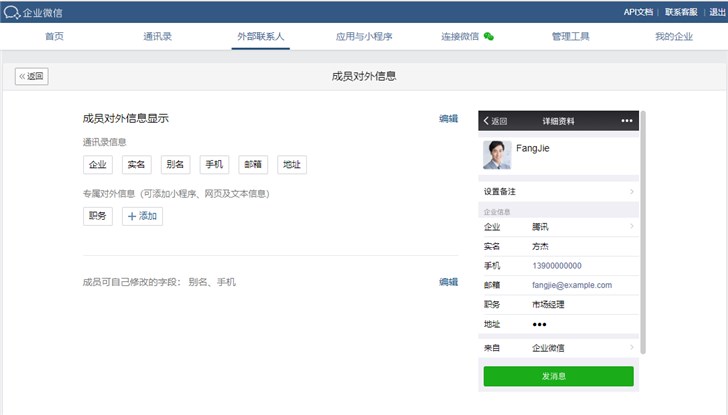This screenshot has height=415, width=728.
Task: Click the 返回 button below the navigation bar
Action: tap(32, 76)
